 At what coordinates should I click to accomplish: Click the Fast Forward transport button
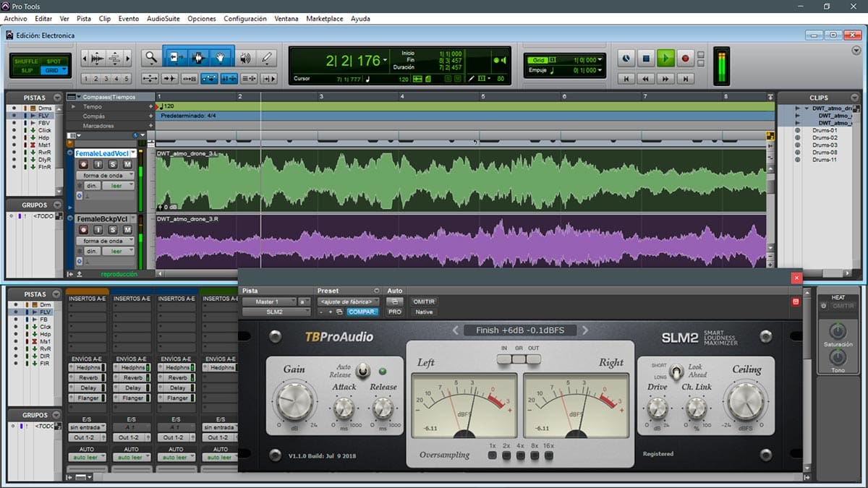click(665, 78)
